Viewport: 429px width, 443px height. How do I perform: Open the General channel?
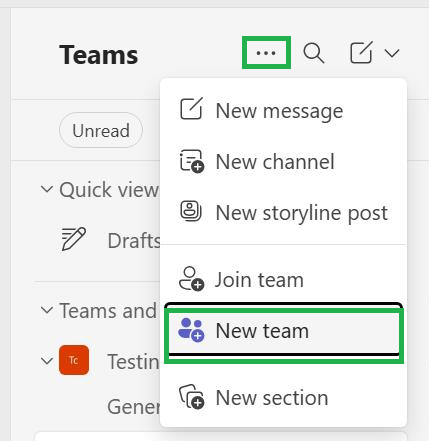(134, 407)
